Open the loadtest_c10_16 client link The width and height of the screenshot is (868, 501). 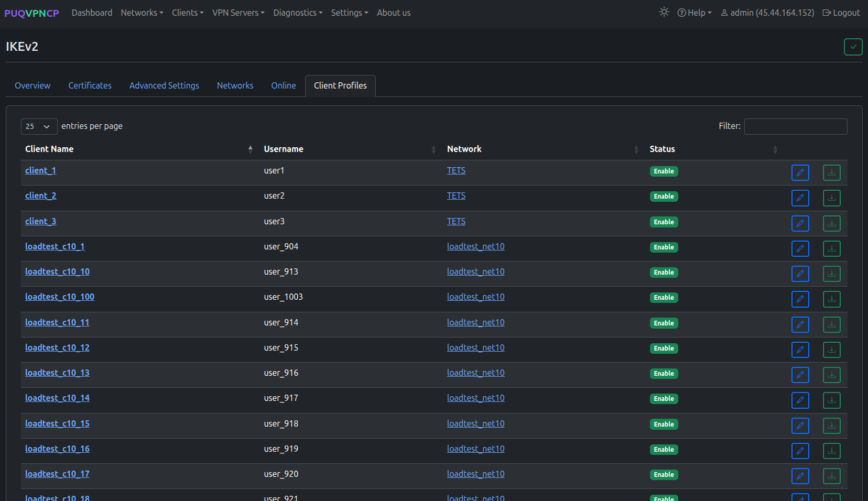pos(57,449)
